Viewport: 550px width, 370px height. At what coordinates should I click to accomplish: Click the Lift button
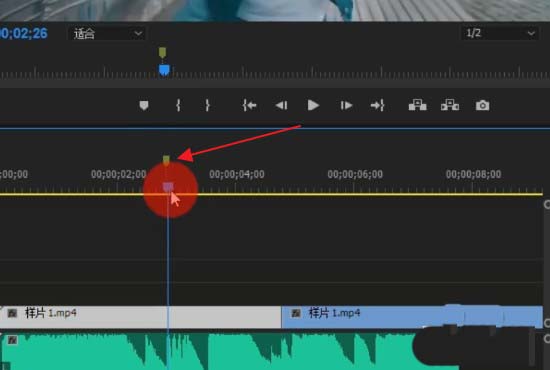(x=417, y=105)
